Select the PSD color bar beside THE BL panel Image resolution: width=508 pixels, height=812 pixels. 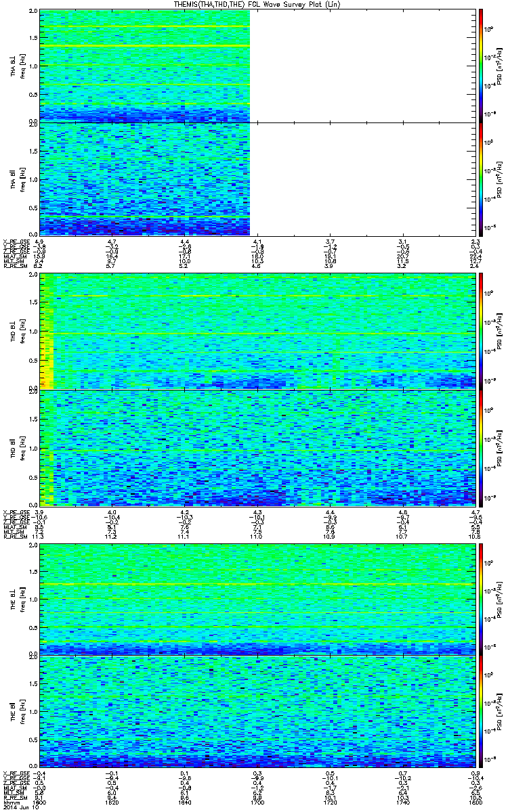[480, 599]
